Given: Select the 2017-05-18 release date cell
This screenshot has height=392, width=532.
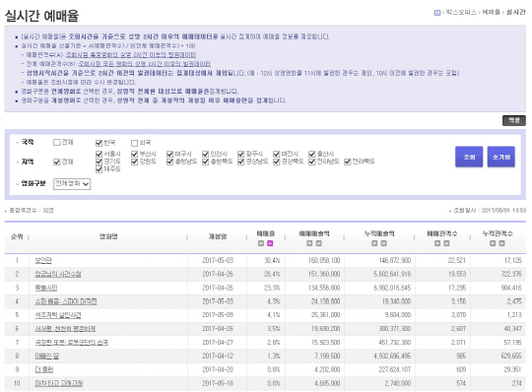Looking at the screenshot, I should click(x=218, y=383).
